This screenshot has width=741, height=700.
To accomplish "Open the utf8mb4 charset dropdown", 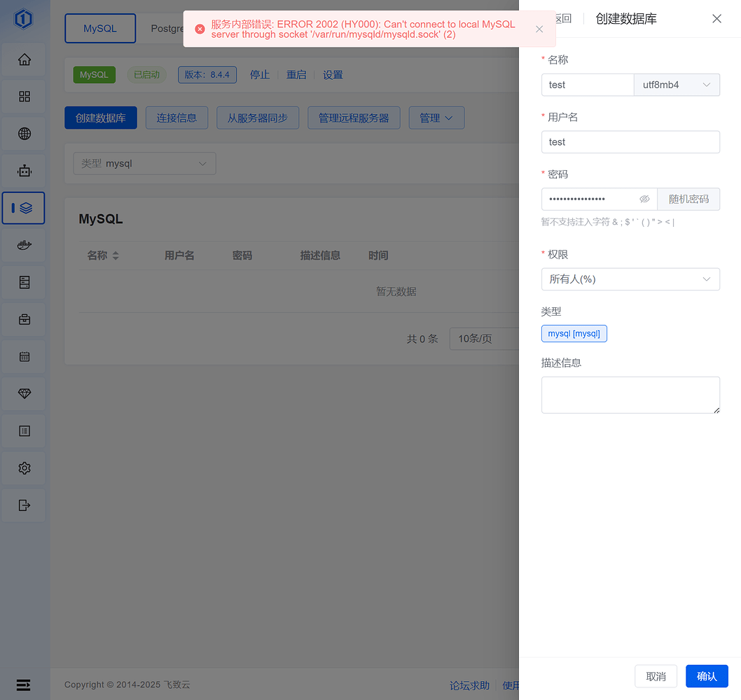I will 677,85.
